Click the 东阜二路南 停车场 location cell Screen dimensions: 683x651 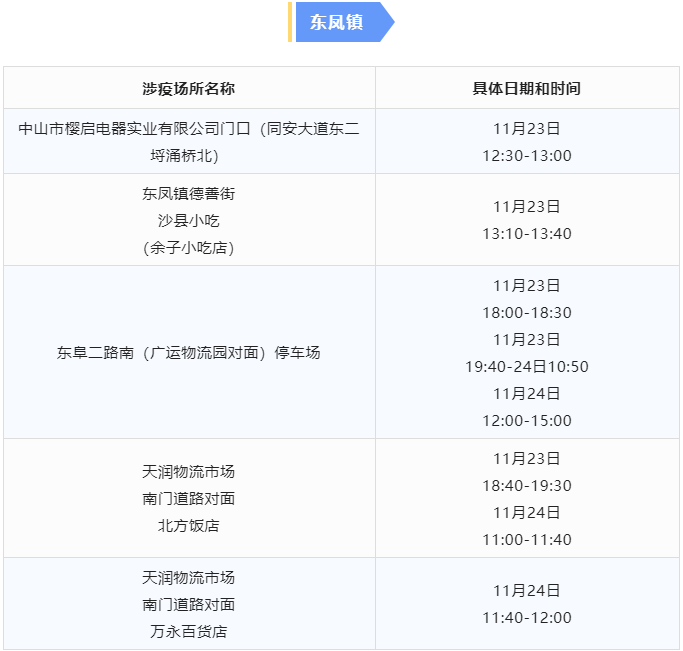coord(189,352)
